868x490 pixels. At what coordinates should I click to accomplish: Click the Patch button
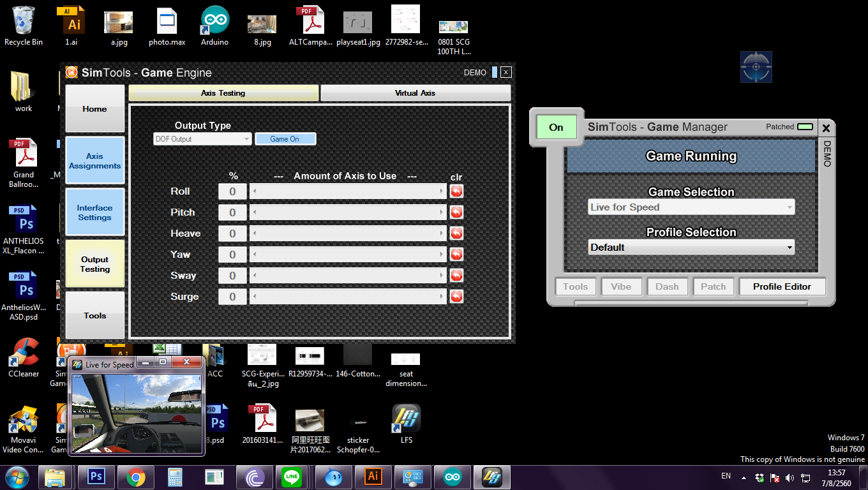click(714, 286)
